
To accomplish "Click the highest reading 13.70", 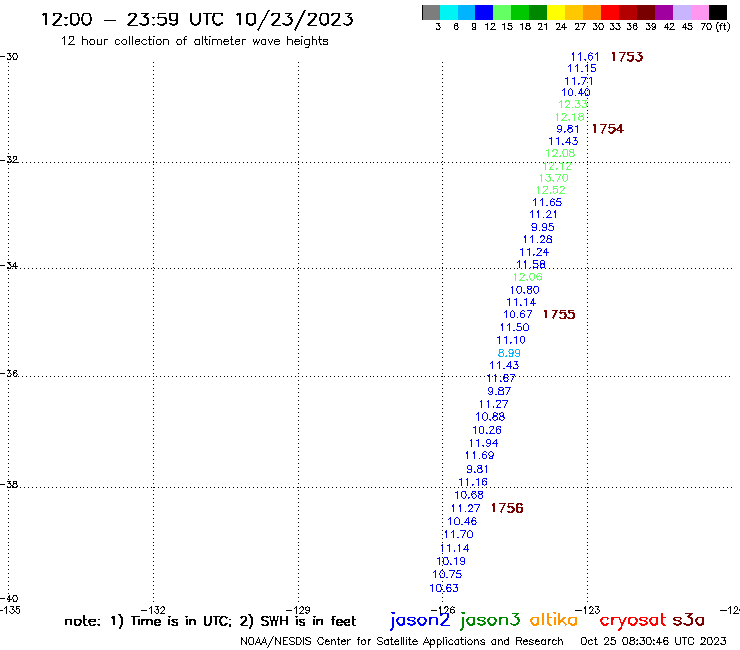I will click(x=554, y=178).
